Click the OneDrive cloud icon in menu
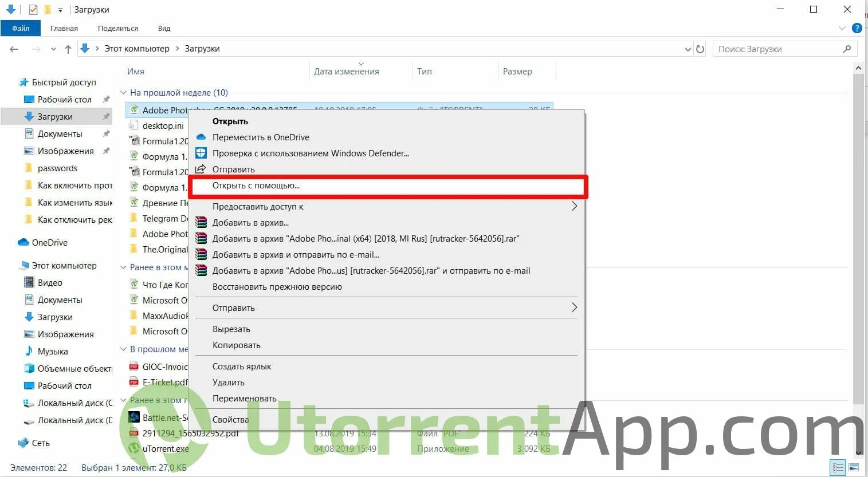This screenshot has height=477, width=868. pyautogui.click(x=201, y=137)
